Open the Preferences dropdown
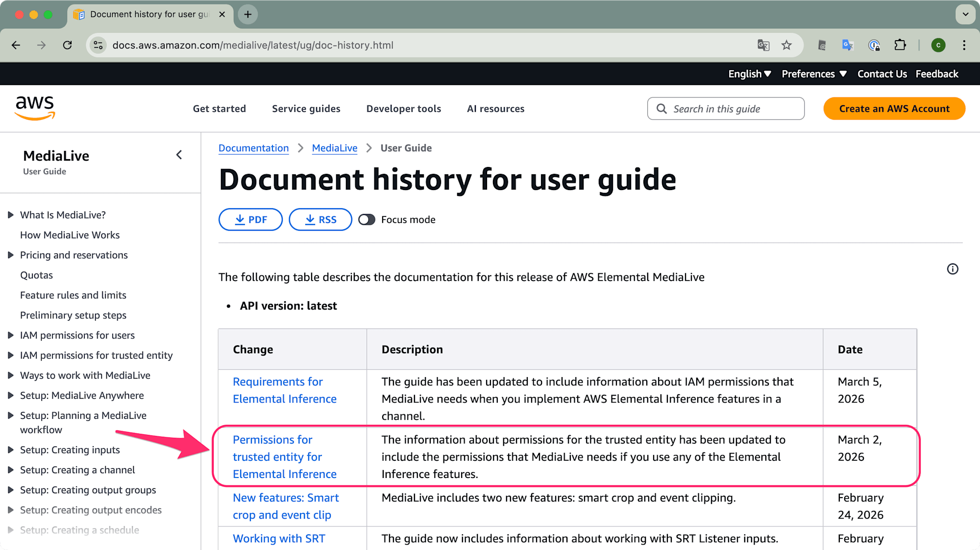 [814, 74]
